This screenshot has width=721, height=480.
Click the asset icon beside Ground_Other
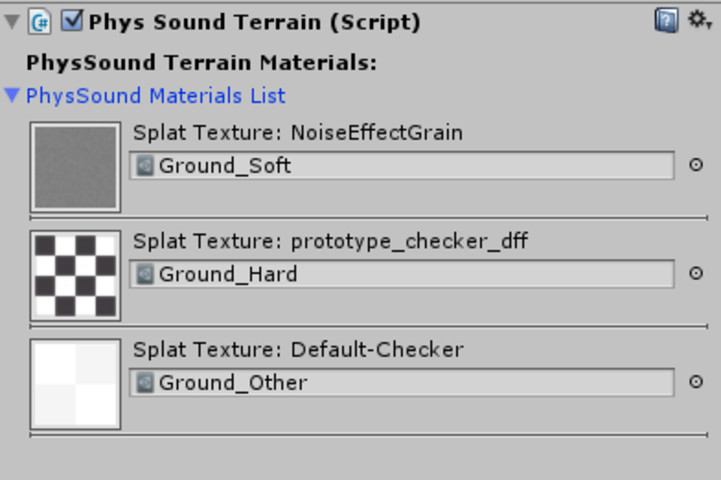[x=146, y=382]
